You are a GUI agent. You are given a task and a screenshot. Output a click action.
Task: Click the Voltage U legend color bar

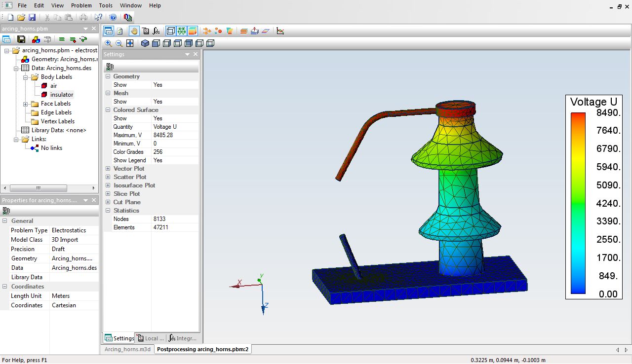pyautogui.click(x=578, y=203)
